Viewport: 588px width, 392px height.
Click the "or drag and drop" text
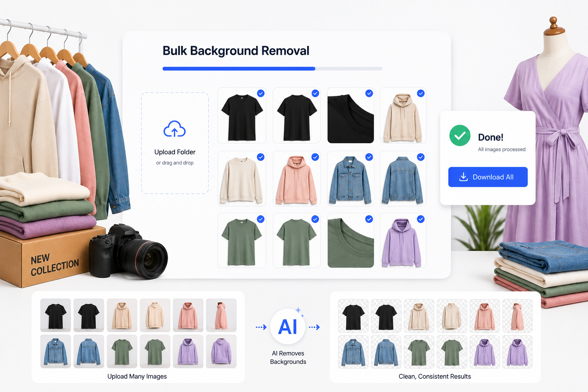click(x=175, y=163)
